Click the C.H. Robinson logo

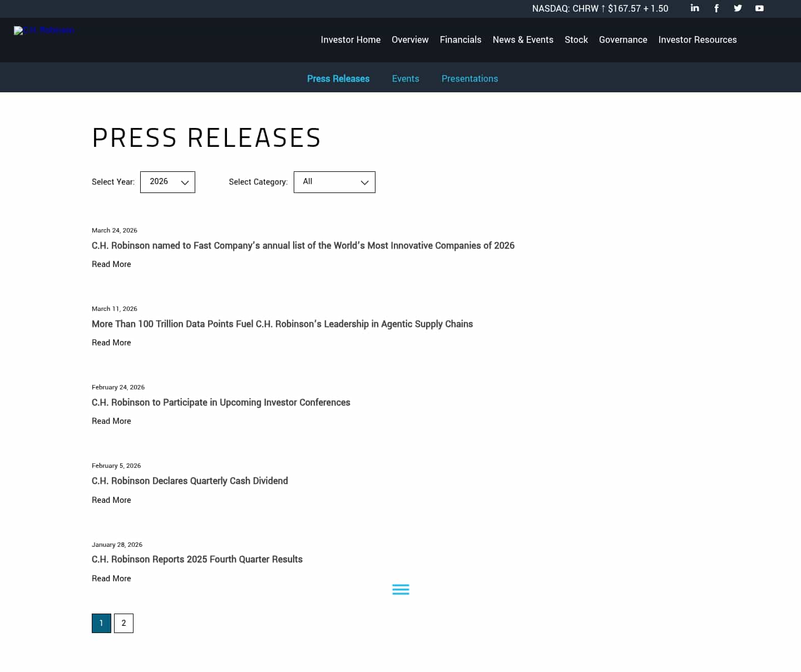point(44,31)
